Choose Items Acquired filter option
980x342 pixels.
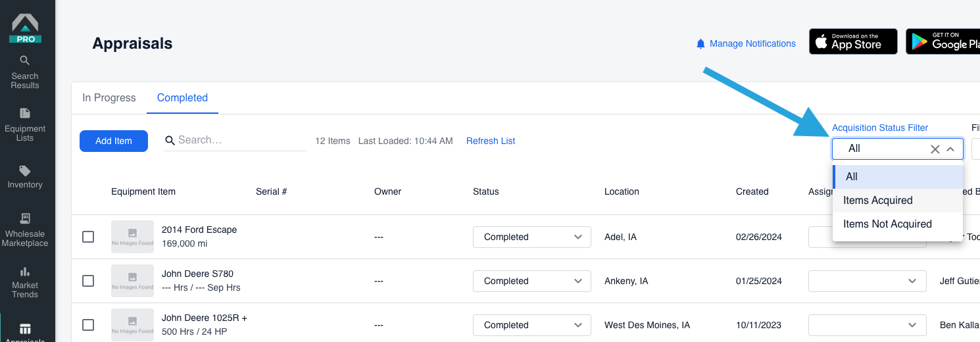[898, 201]
